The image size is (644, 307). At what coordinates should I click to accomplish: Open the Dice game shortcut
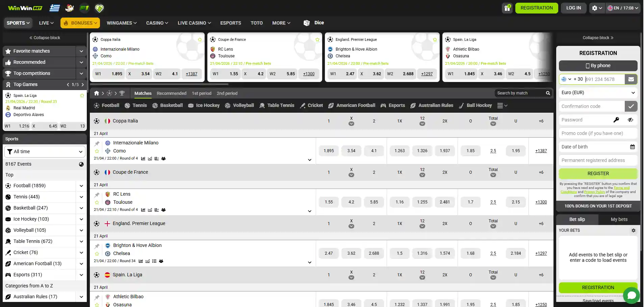(314, 23)
